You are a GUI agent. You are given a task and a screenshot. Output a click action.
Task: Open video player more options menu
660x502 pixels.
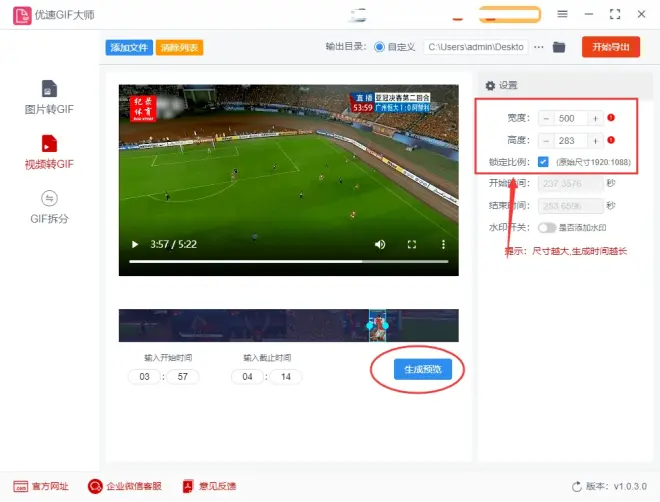pyautogui.click(x=443, y=244)
